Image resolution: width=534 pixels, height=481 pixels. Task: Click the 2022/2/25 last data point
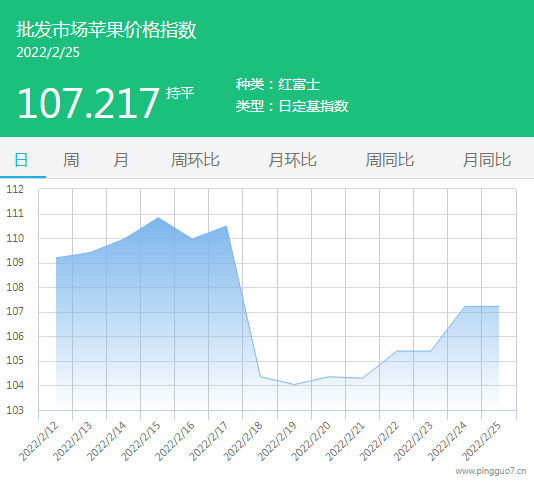click(x=499, y=306)
